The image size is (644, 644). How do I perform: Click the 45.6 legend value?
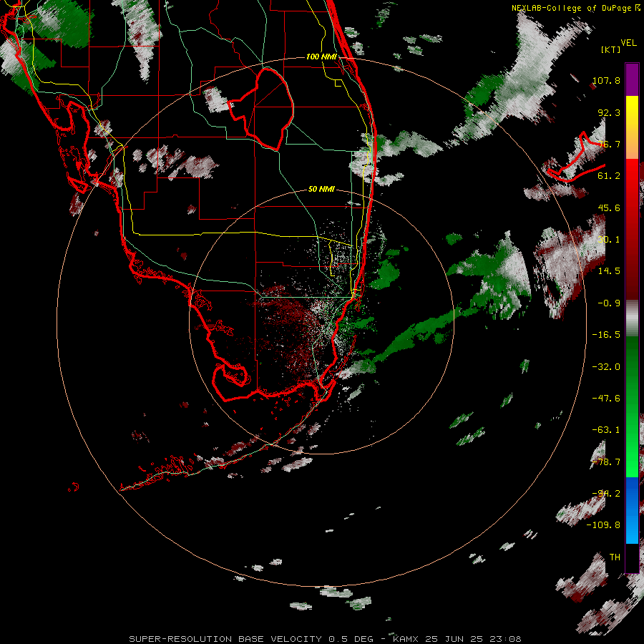pos(609,208)
